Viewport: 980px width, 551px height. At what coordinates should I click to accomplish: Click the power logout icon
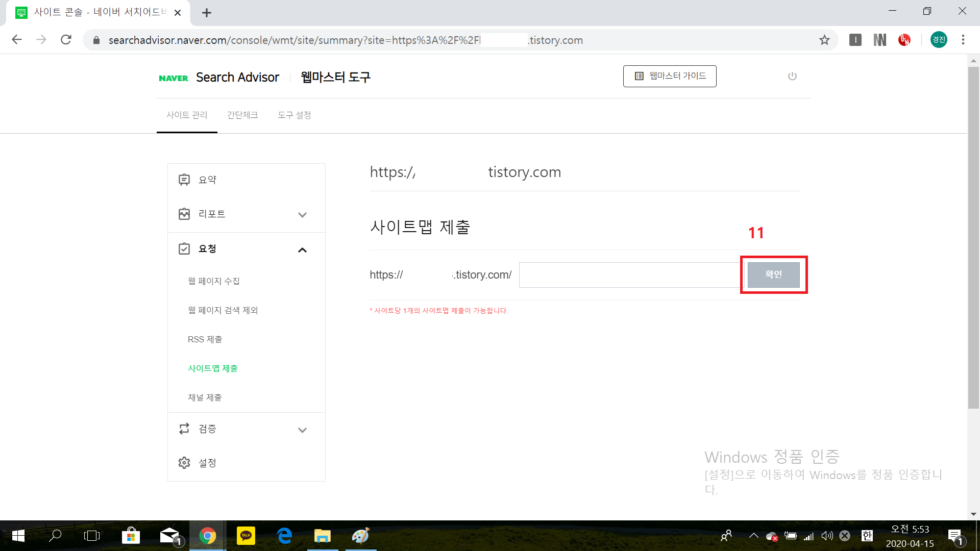pos(792,76)
